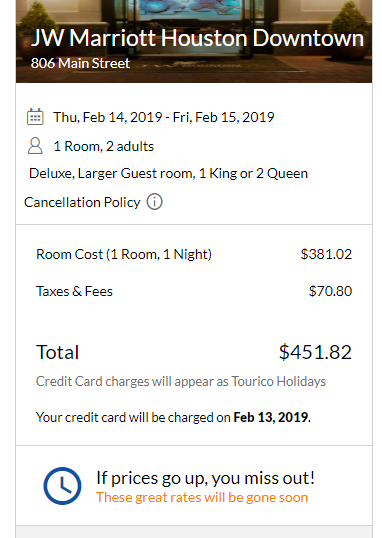Click the Feb 13, 2019 charge date

[x=271, y=418]
